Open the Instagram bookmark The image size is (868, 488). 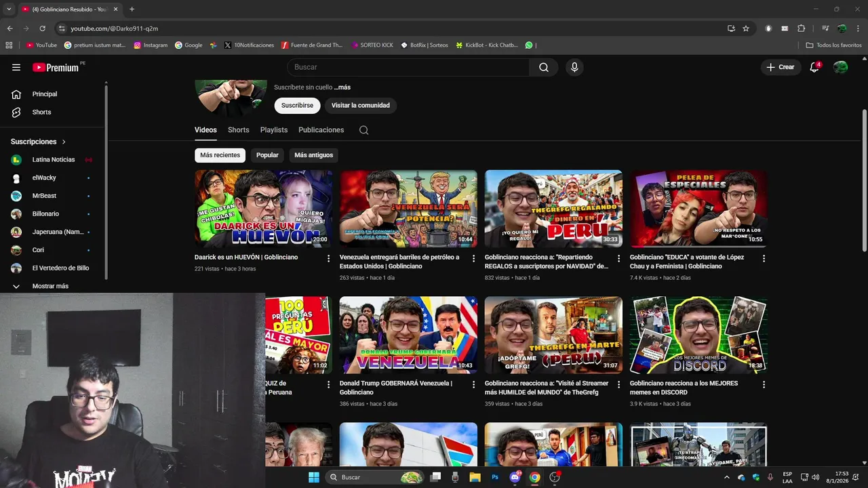151,45
